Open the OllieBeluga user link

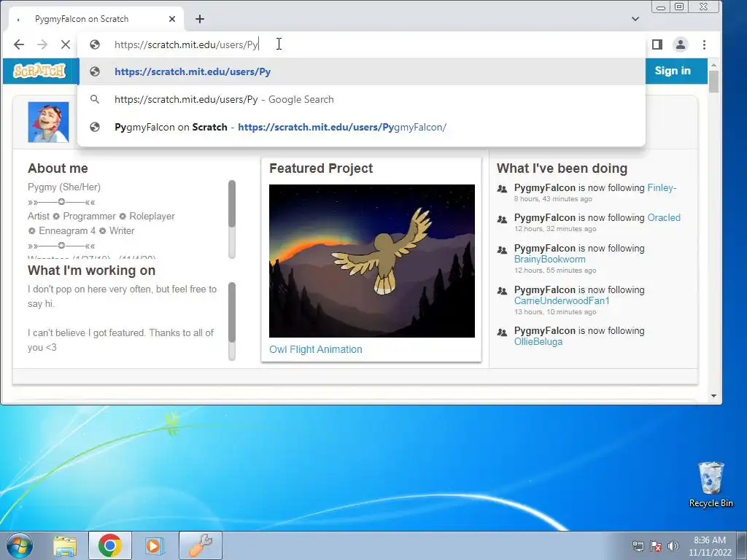click(x=538, y=341)
